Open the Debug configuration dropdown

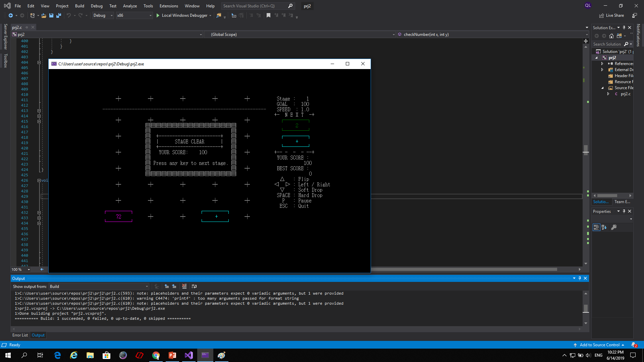tap(103, 15)
